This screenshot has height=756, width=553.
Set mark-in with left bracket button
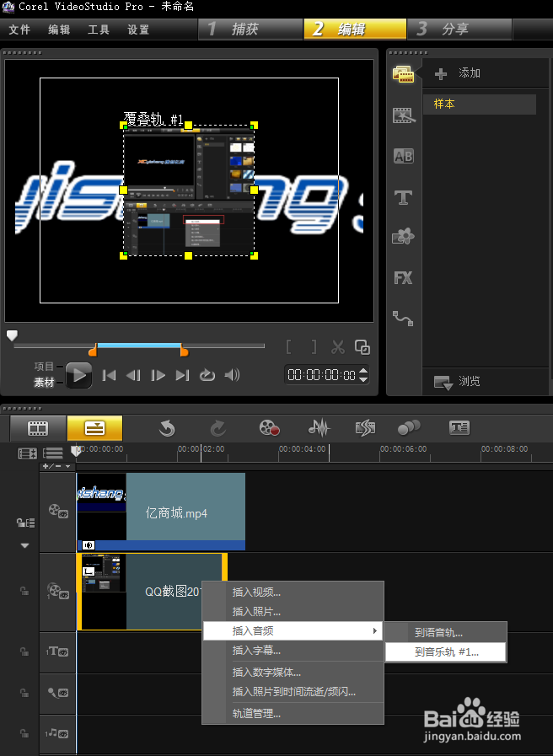pos(289,347)
